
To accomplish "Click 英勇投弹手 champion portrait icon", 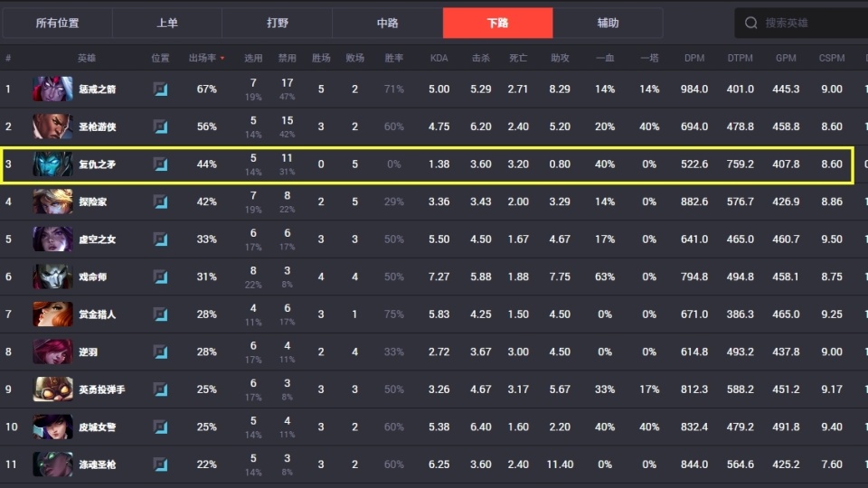I will 52,389.
